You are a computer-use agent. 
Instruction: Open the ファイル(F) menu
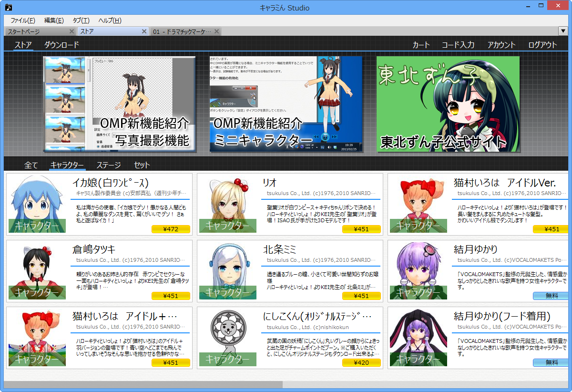(22, 21)
